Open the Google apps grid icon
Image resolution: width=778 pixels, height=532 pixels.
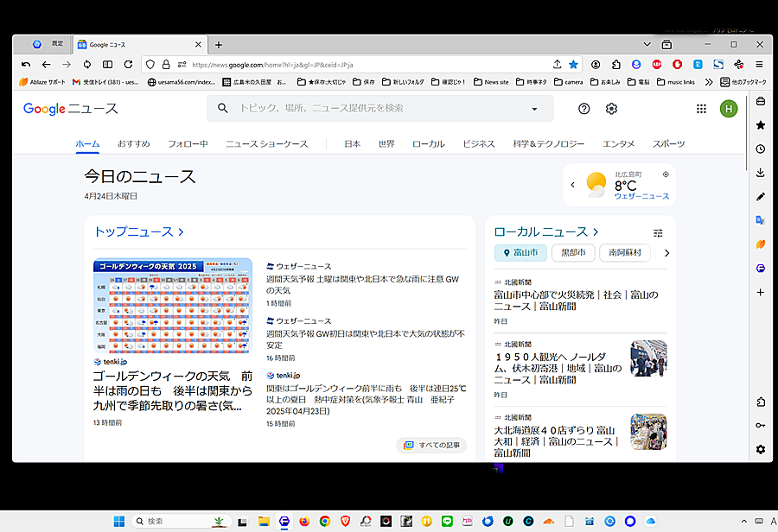[701, 109]
